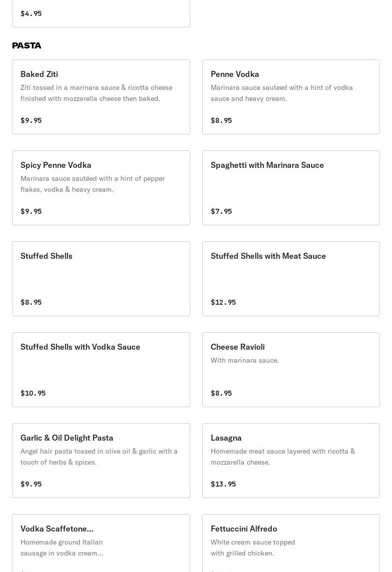
Task: Click the $7.95 Spaghetti price
Action: pyautogui.click(x=221, y=211)
